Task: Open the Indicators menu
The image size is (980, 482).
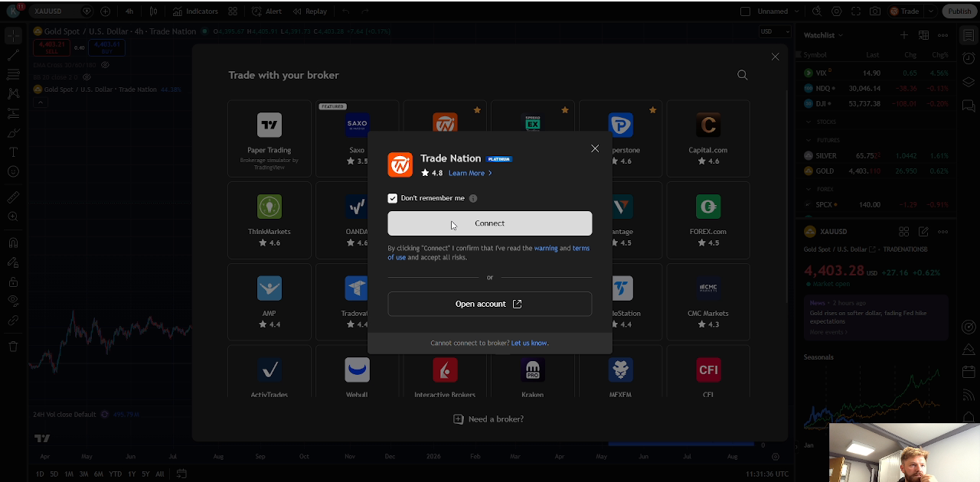Action: pos(195,11)
